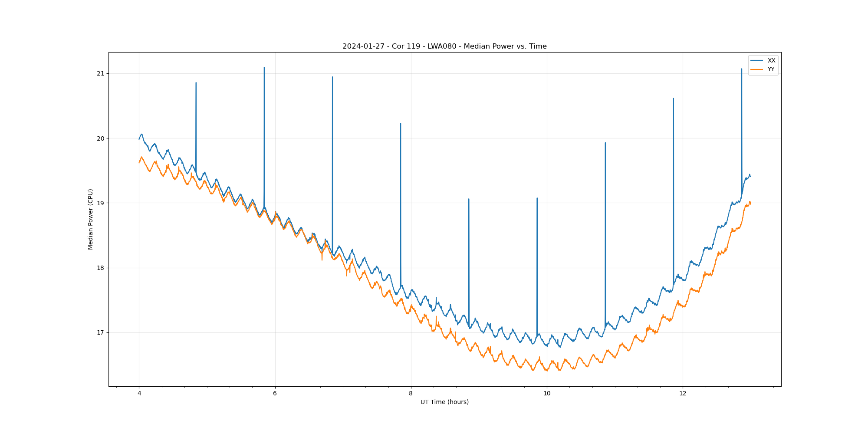
Task: Select the 'UT Time (hours)' x-axis label
Action: click(x=444, y=402)
